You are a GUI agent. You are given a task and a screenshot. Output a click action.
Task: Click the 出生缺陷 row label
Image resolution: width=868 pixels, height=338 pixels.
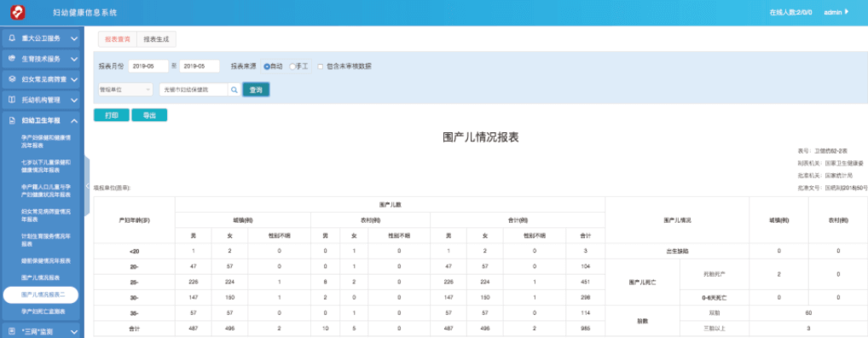pyautogui.click(x=676, y=251)
